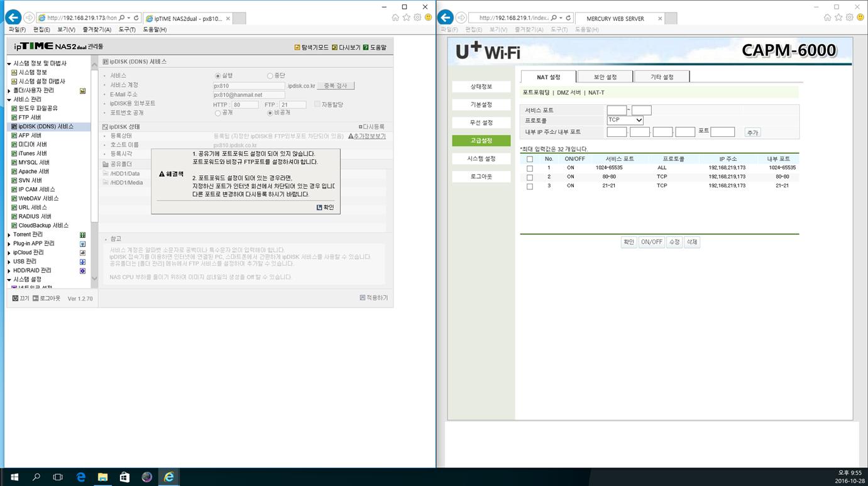Expand the Torrent 관리 tree node
868x486 pixels.
(x=9, y=235)
